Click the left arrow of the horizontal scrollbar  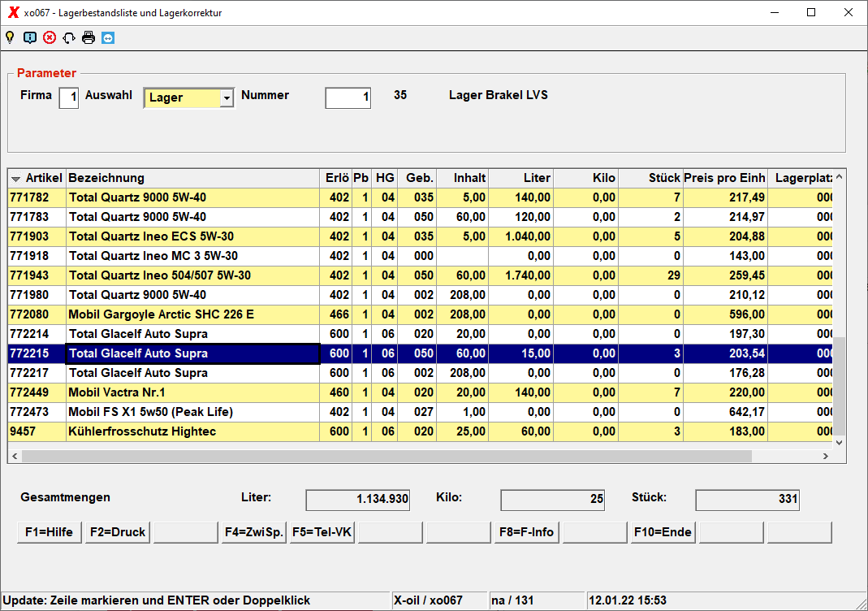(x=15, y=456)
